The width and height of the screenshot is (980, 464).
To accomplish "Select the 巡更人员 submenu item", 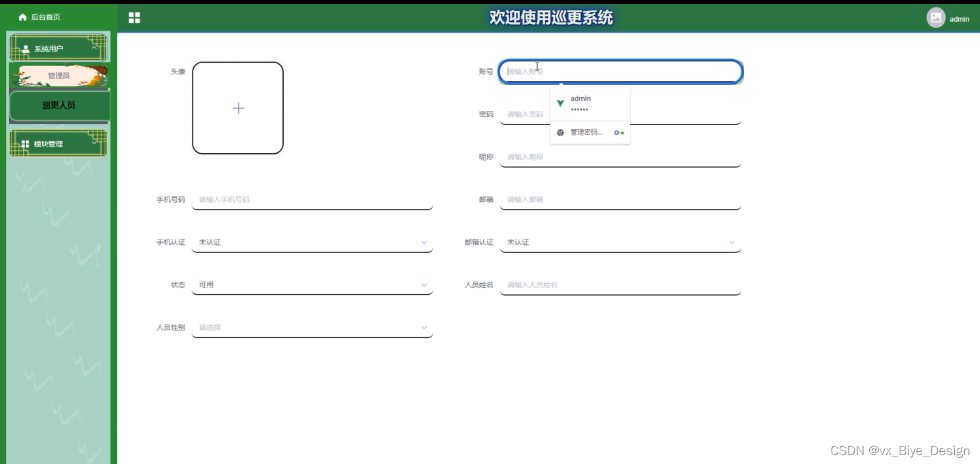I will pyautogui.click(x=59, y=105).
